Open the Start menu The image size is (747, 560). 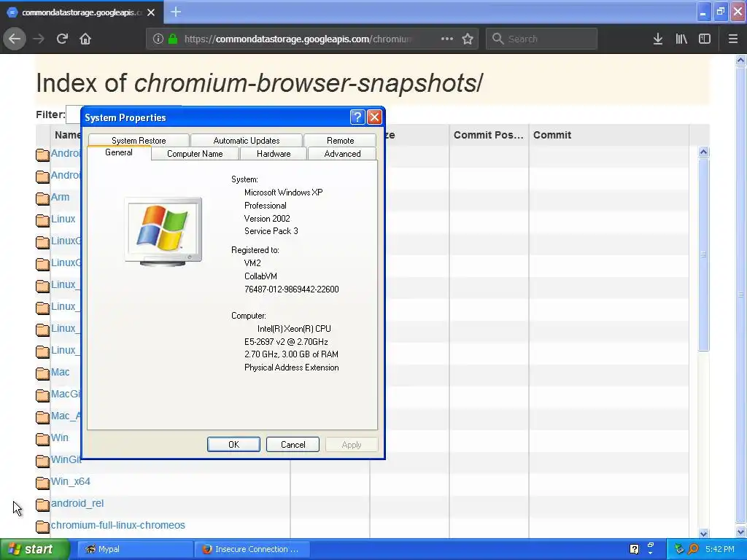[x=34, y=549]
